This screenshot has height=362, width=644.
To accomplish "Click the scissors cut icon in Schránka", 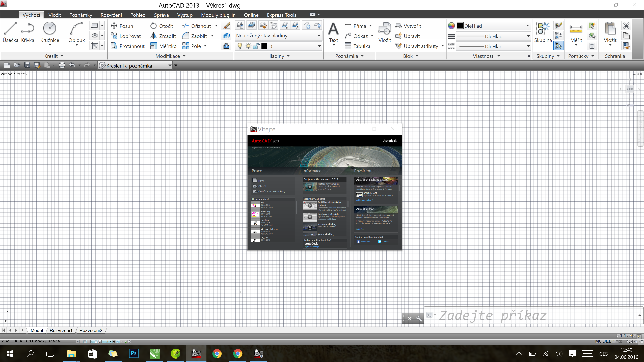I will [x=626, y=25].
